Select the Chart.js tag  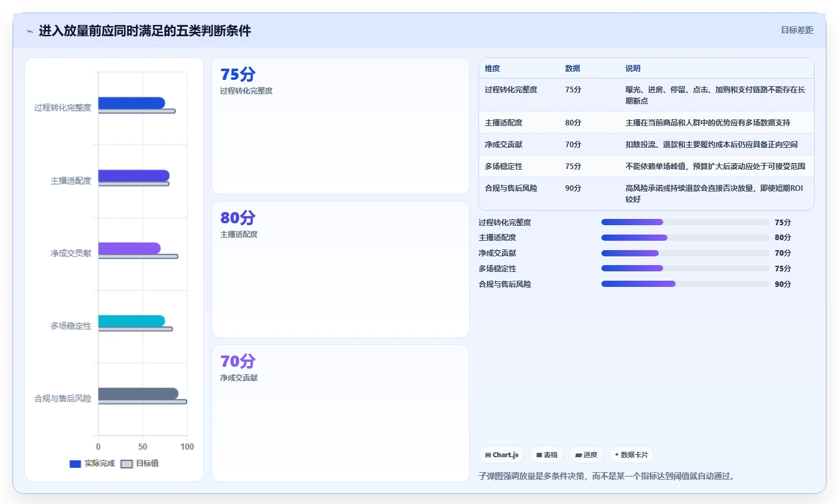pos(502,455)
